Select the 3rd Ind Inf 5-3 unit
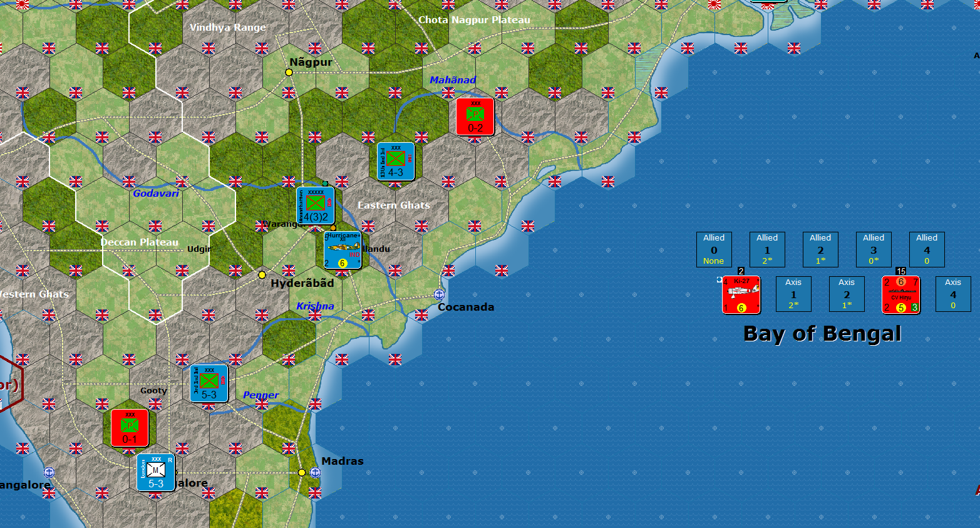The height and width of the screenshot is (528, 980). tap(209, 383)
